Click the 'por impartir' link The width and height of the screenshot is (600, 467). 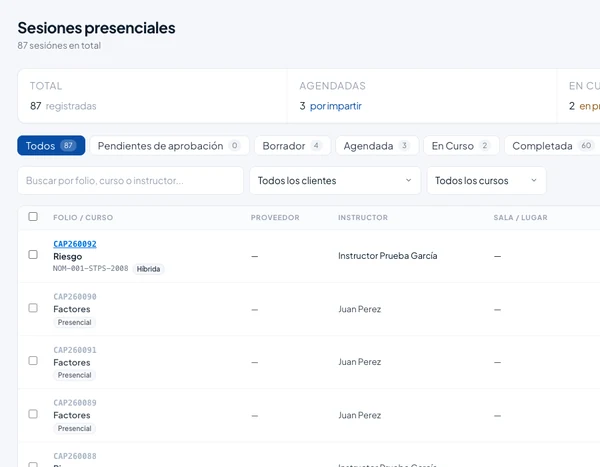coord(336,106)
